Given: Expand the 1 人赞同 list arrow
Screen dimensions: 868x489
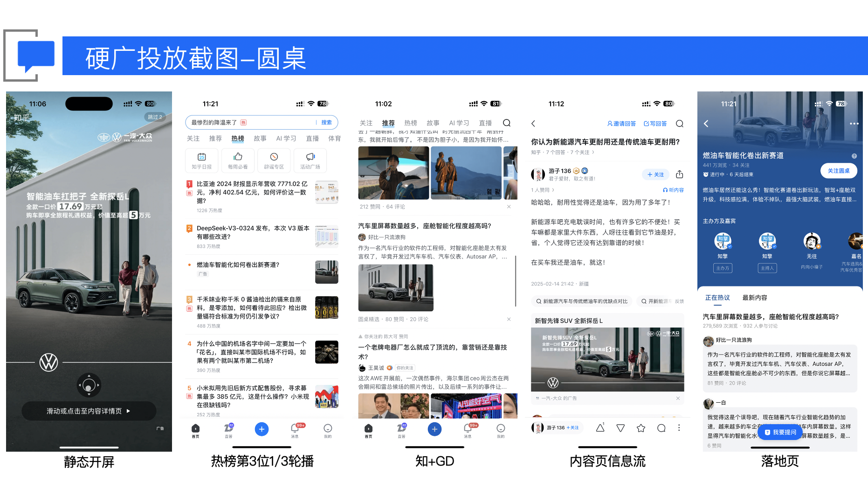Looking at the screenshot, I should point(553,190).
